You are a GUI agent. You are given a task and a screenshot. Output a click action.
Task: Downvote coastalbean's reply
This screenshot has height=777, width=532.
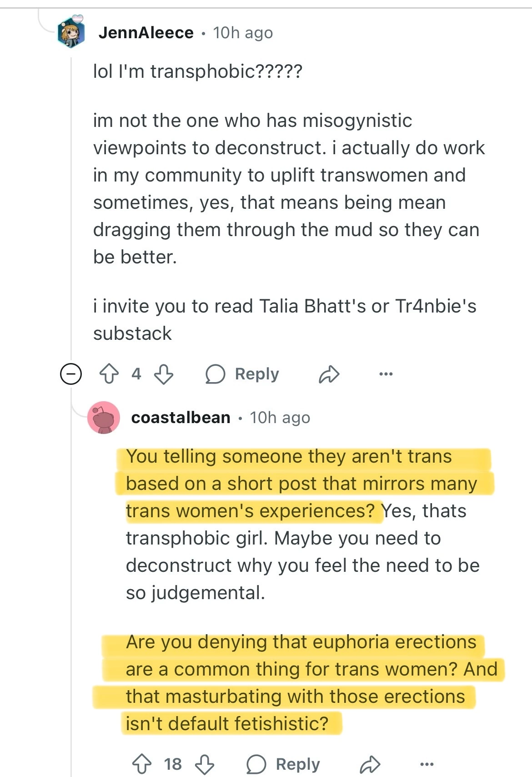[204, 764]
